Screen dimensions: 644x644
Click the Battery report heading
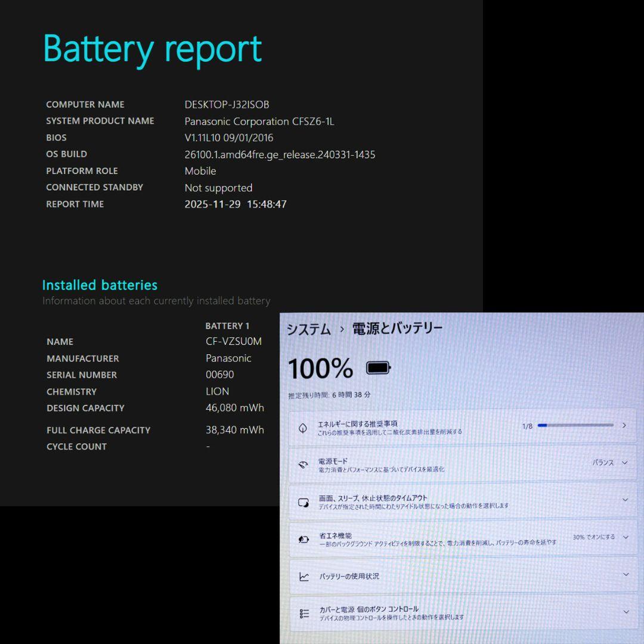point(153,49)
